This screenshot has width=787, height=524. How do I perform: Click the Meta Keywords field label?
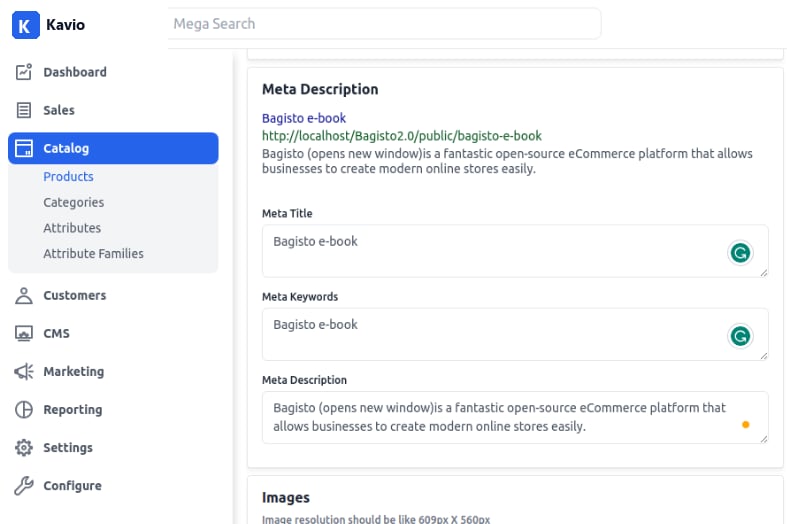tap(300, 297)
